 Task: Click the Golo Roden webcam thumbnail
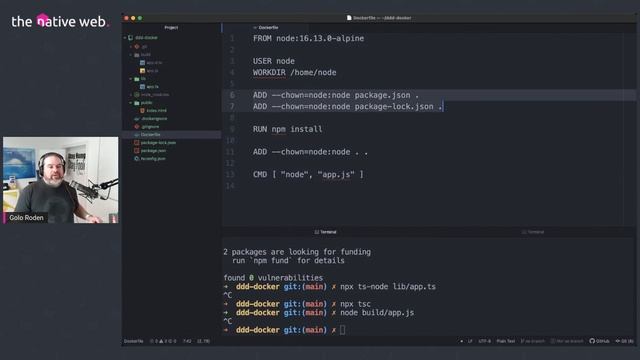click(60, 180)
